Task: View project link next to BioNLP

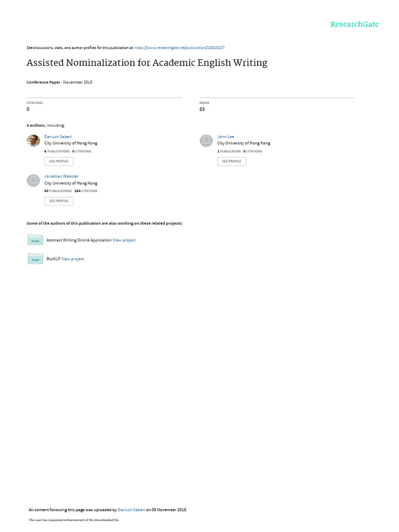Action: 73,259
